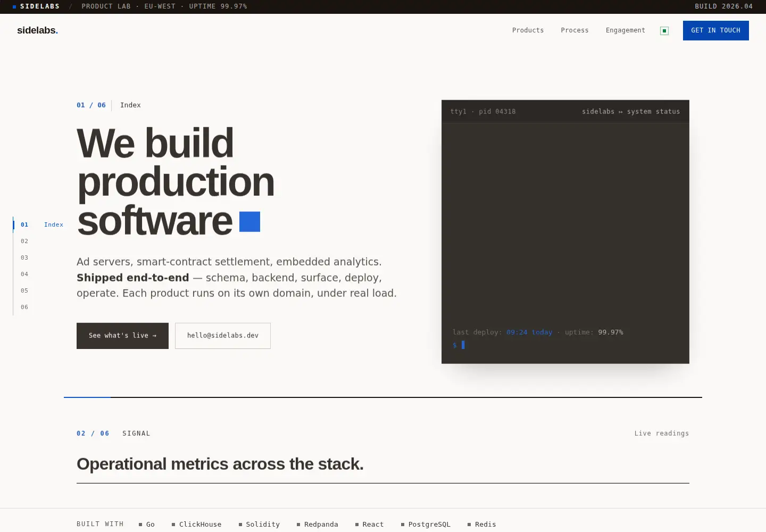Screen dimensions: 766x532
Task: Open the Process nav link
Action: click(574, 30)
